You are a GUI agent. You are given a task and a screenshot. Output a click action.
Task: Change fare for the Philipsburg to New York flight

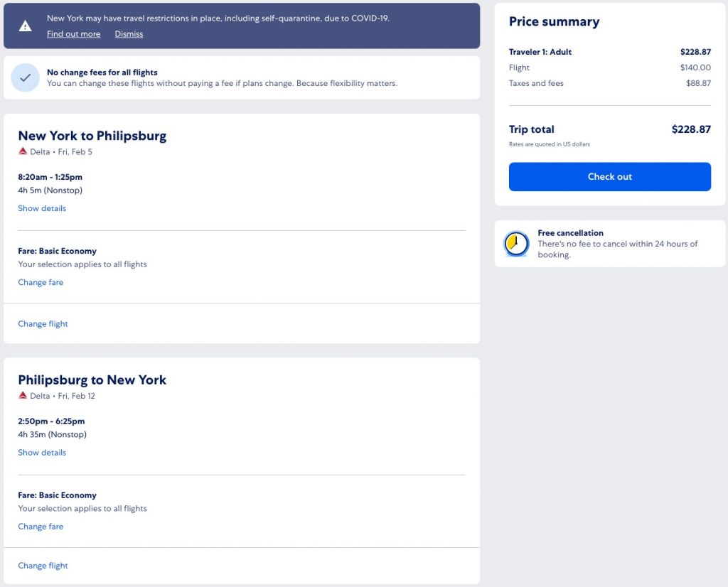point(41,527)
